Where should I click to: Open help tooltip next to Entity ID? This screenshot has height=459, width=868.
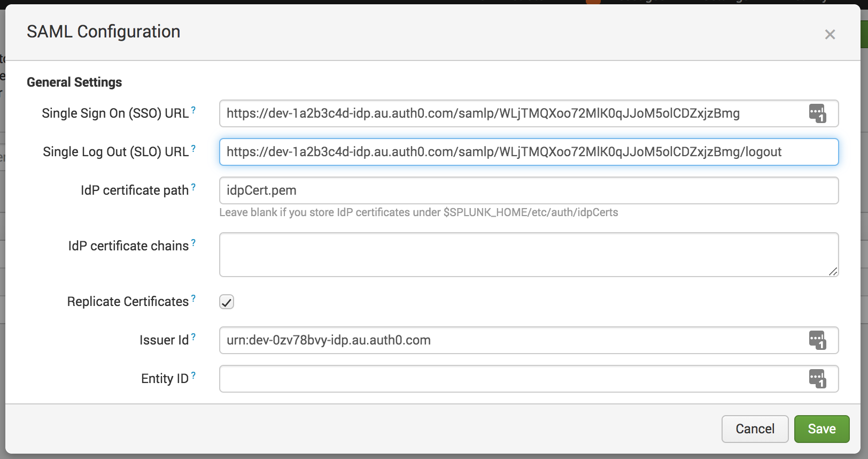(193, 376)
